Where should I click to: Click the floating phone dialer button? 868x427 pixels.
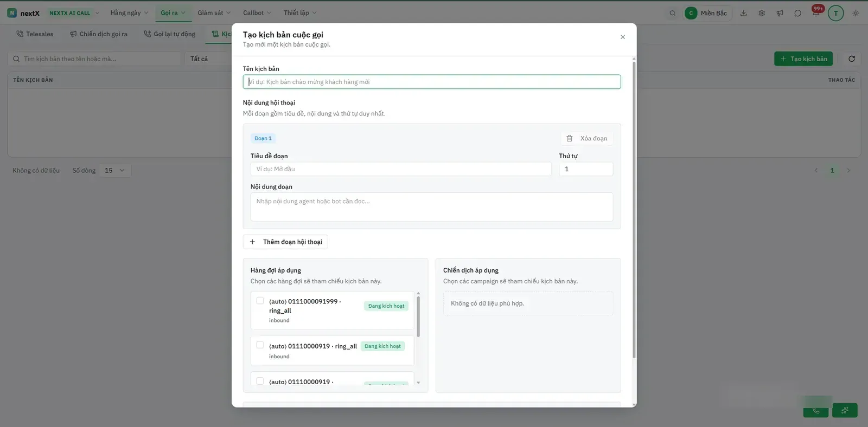pos(816,410)
